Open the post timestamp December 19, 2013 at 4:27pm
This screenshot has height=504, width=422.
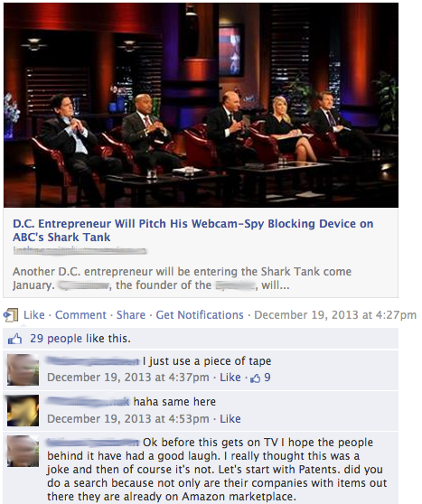pyautogui.click(x=335, y=315)
